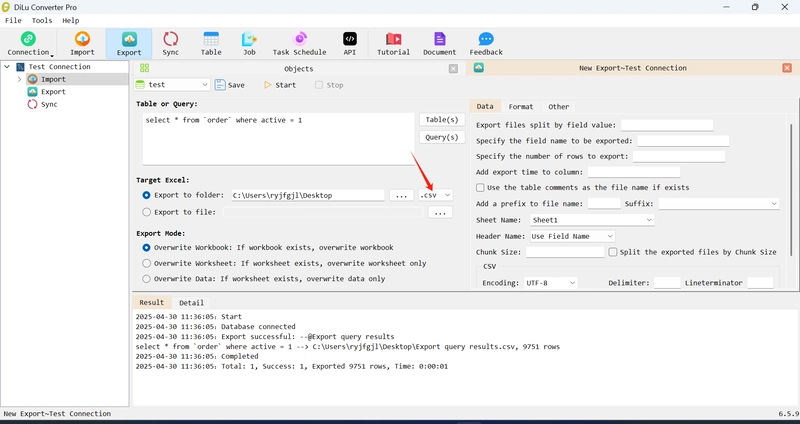Screen dimensions: 800x424
Task: Open the Tools menu
Action: click(x=42, y=20)
